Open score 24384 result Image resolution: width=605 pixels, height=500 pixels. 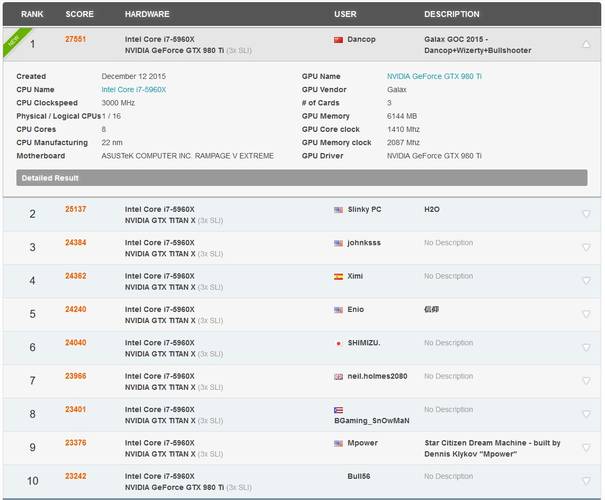click(75, 242)
